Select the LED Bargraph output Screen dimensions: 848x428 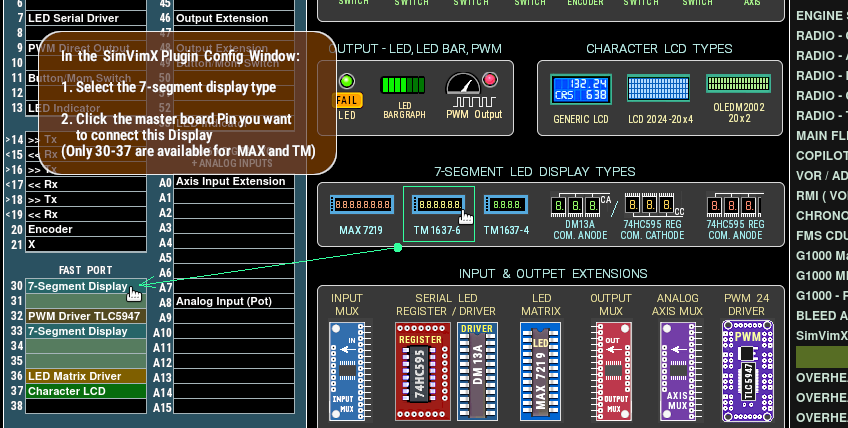[404, 87]
